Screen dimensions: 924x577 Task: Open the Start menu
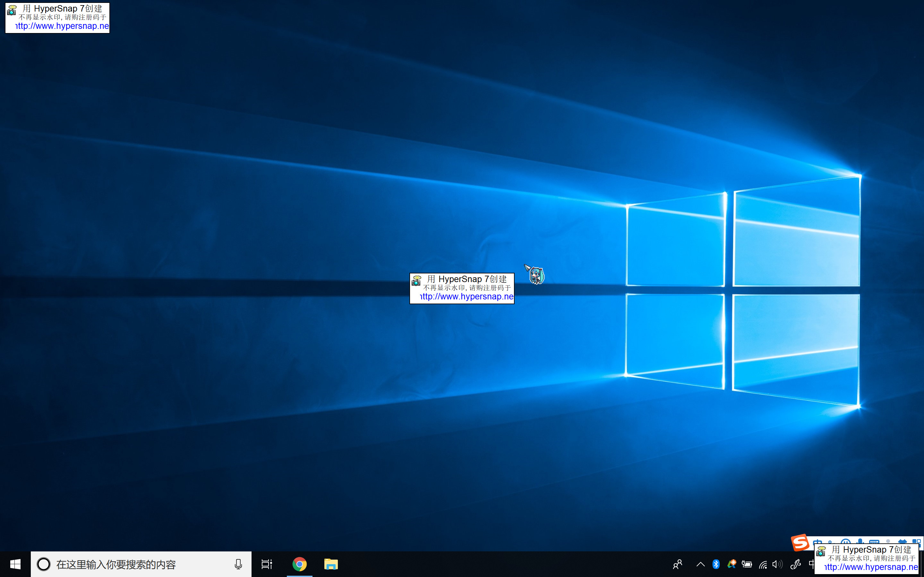click(x=15, y=564)
